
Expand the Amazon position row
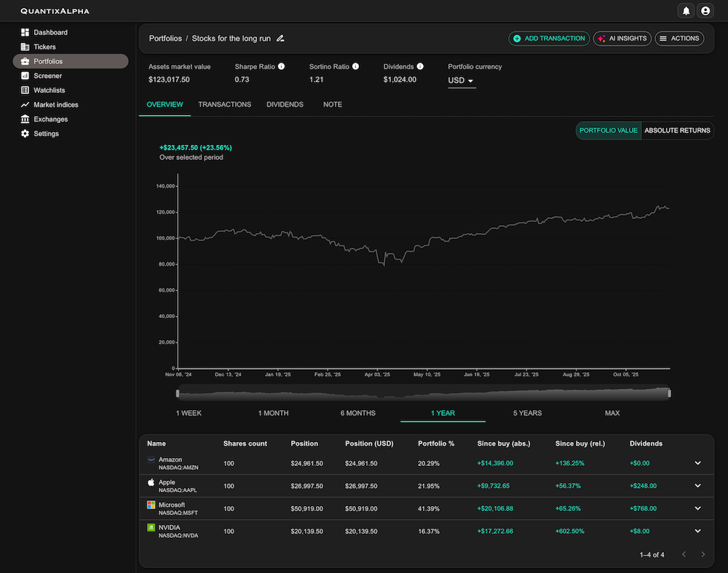697,463
